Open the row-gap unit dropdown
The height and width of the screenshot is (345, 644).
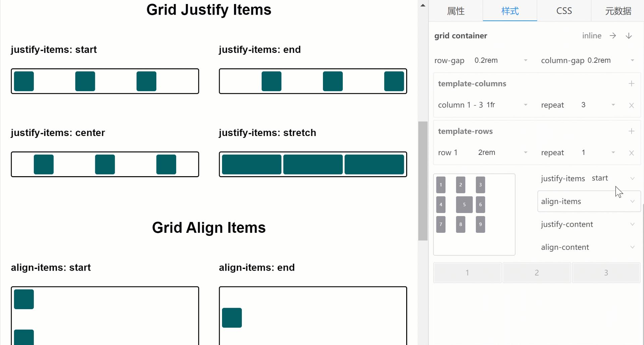[526, 60]
